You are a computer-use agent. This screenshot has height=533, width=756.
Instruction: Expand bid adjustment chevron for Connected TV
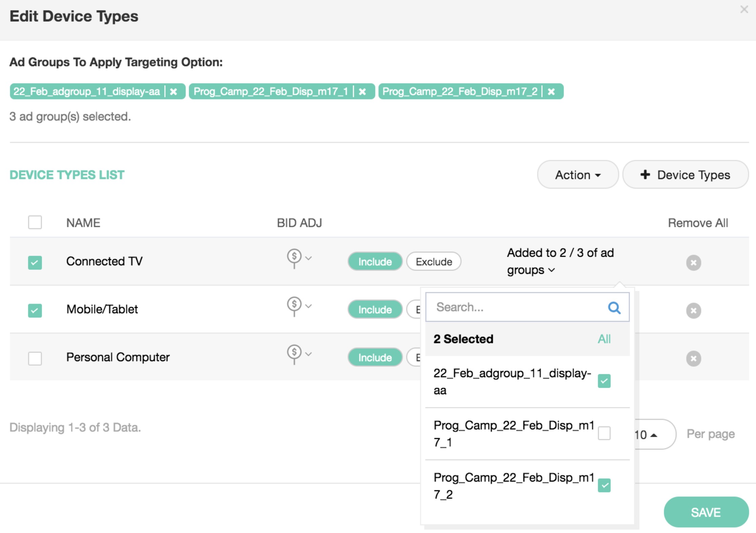[308, 258]
